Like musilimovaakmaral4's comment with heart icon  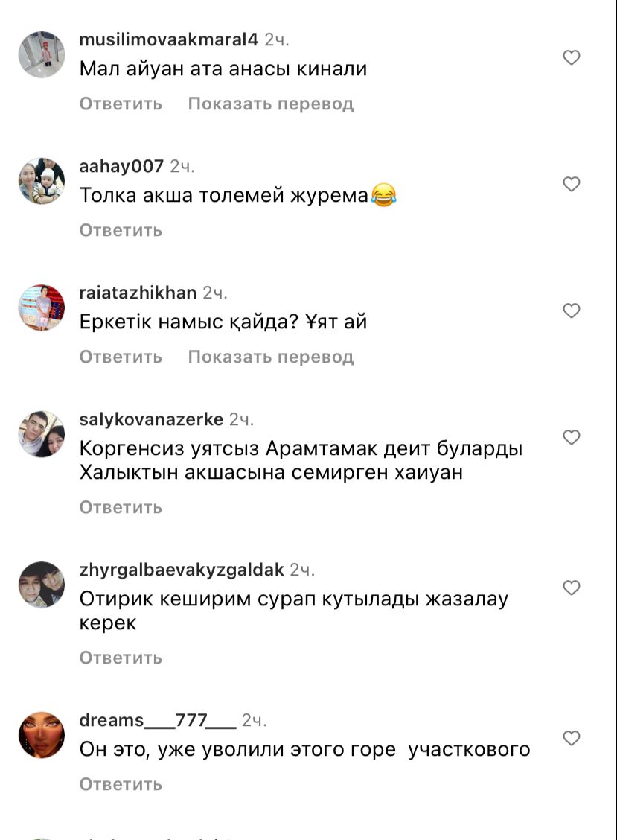click(572, 57)
